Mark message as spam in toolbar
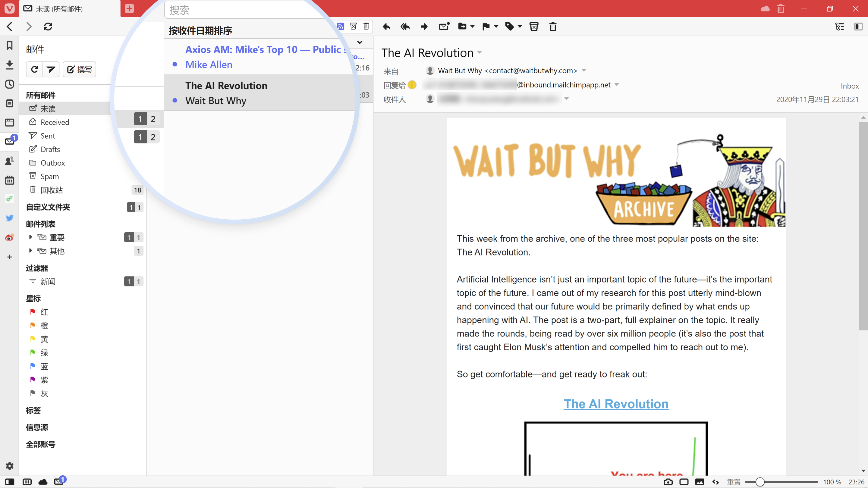 (534, 27)
